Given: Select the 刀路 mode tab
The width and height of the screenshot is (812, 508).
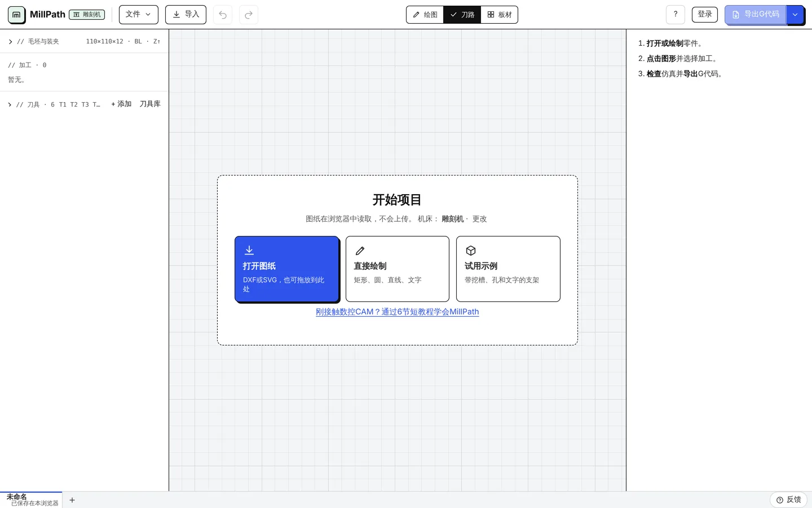Looking at the screenshot, I should 462,15.
